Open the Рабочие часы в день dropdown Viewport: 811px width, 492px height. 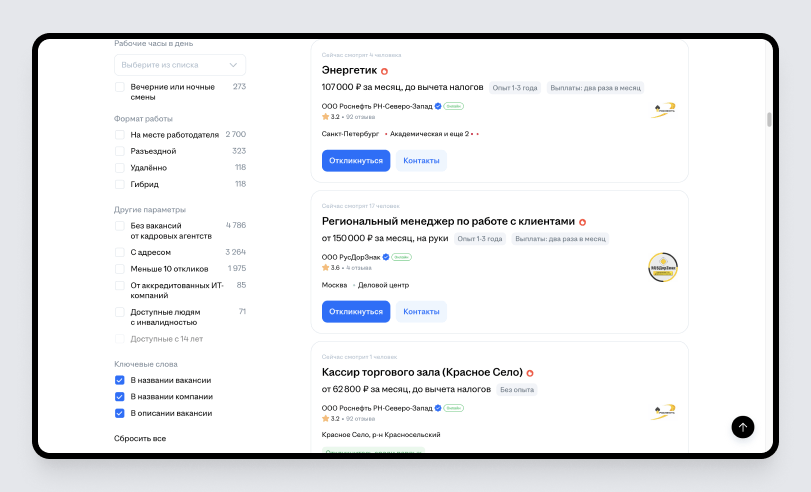point(180,65)
